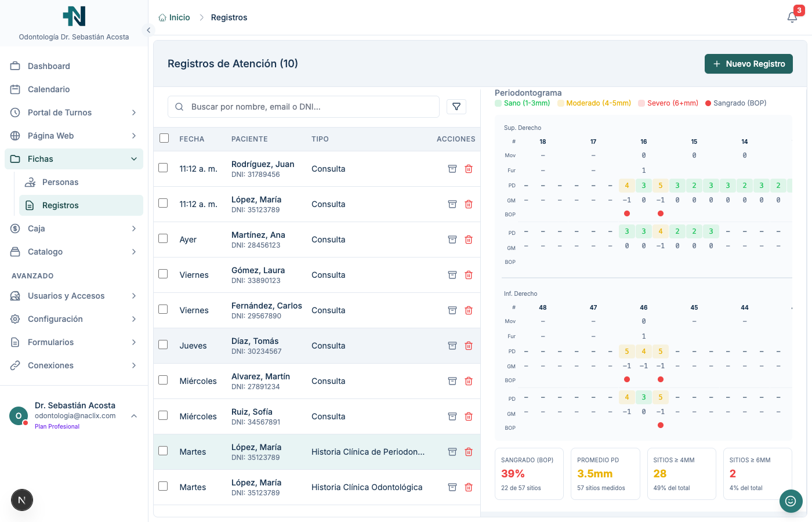Collapse the sidebar with the arrow button

click(x=148, y=30)
